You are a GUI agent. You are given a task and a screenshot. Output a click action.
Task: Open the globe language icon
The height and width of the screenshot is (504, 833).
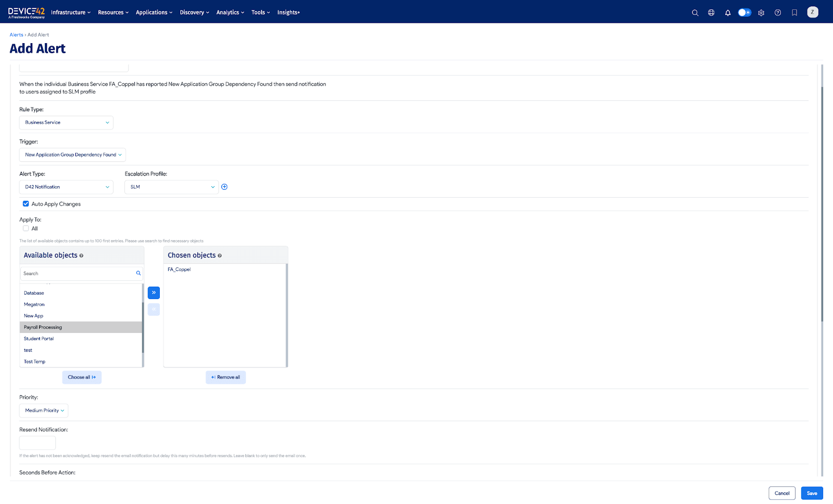pyautogui.click(x=711, y=12)
